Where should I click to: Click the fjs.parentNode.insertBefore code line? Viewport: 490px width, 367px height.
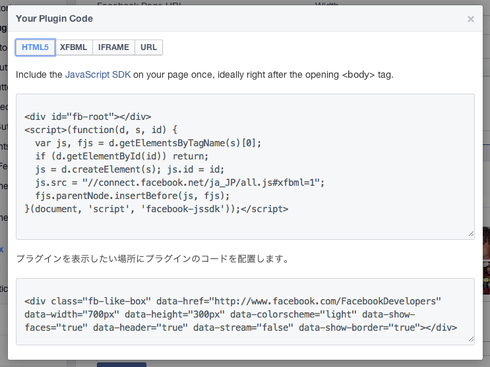133,196
